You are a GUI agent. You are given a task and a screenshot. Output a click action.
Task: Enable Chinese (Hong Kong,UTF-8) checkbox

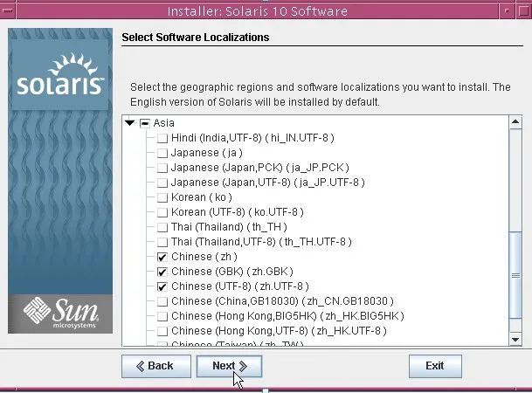click(x=162, y=331)
